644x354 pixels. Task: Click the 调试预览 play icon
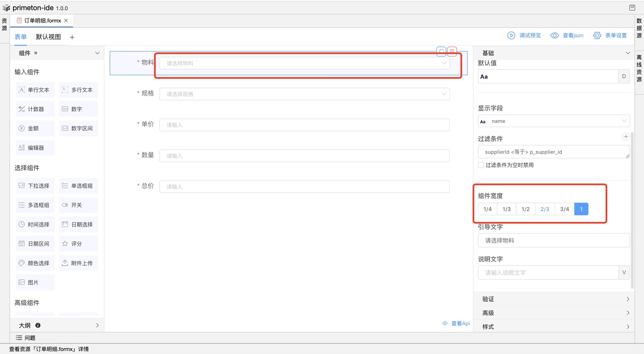[511, 35]
